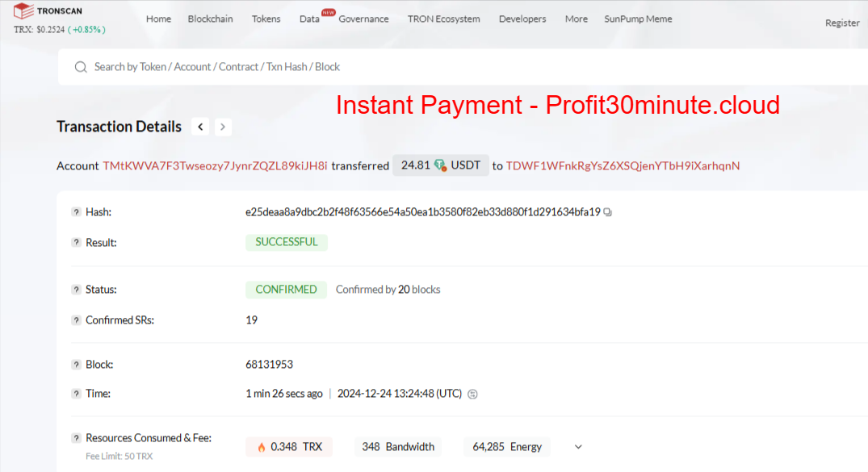This screenshot has width=868, height=472.
Task: Click the CONFIRMED status badge
Action: pos(286,290)
